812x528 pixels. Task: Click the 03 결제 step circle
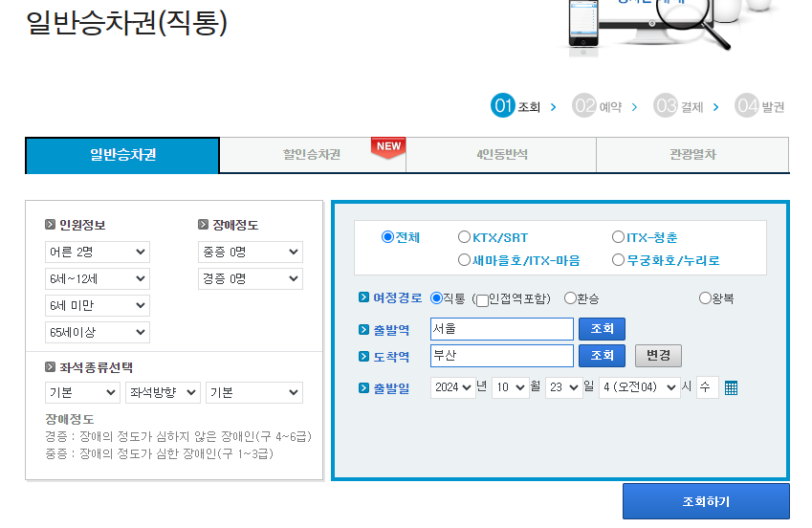click(x=666, y=106)
